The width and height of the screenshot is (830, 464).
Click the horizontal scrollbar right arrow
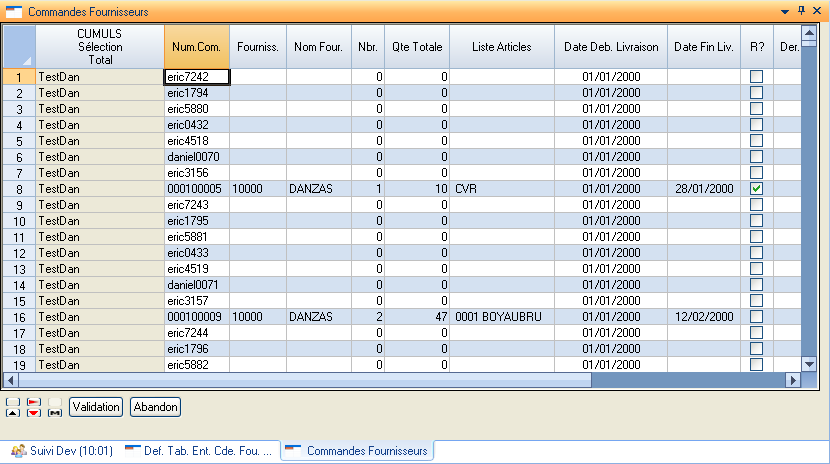pyautogui.click(x=795, y=380)
